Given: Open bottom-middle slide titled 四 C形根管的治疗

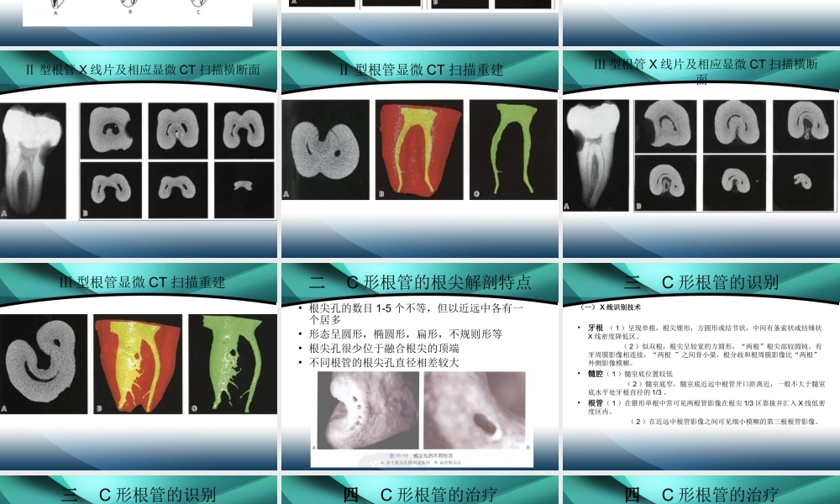Looking at the screenshot, I should click(420, 490).
